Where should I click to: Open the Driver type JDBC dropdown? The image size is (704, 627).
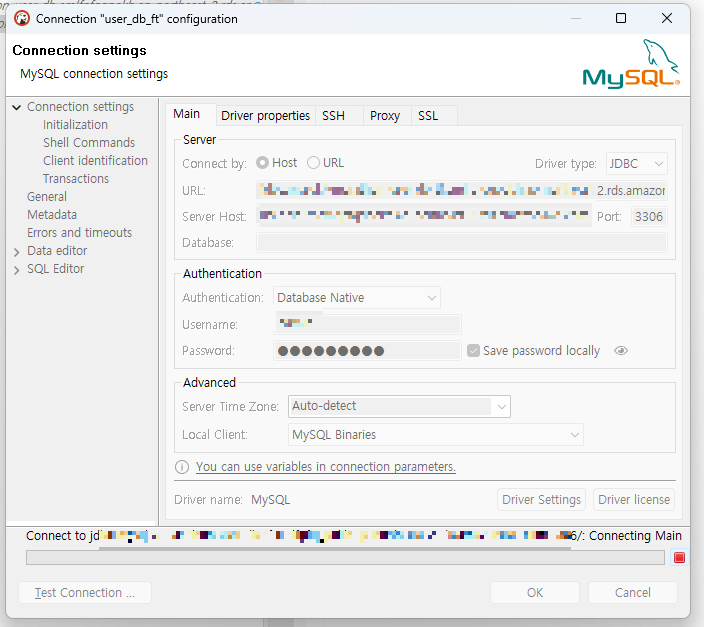[x=636, y=163]
